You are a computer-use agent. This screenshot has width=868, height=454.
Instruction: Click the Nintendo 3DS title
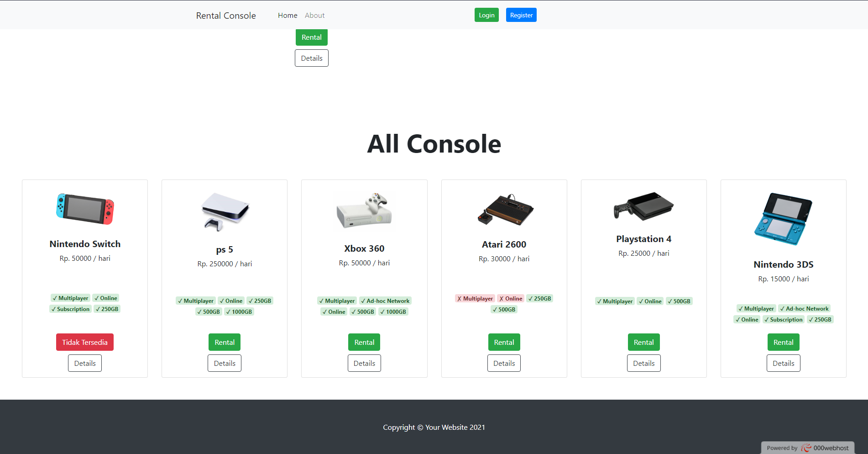[783, 264]
